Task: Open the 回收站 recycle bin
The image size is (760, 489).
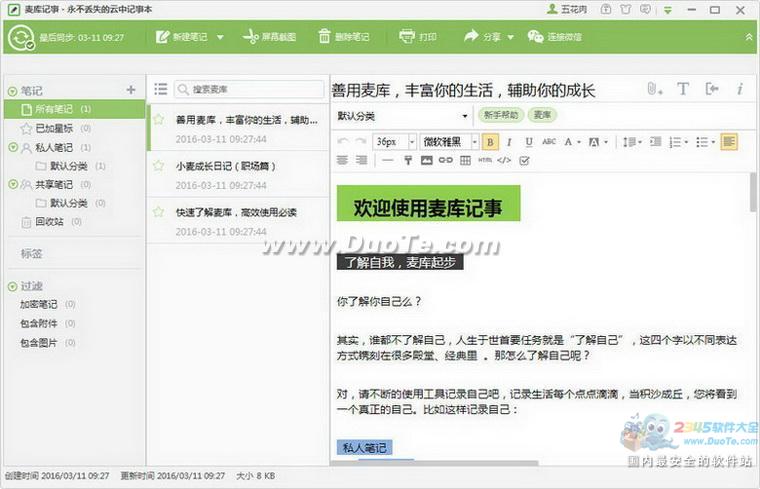Action: click(x=51, y=222)
